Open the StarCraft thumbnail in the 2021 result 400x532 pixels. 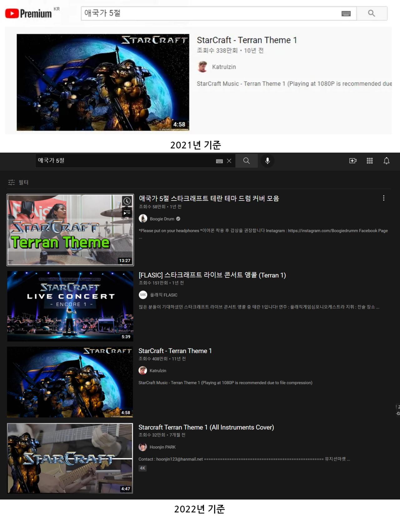[x=103, y=82]
